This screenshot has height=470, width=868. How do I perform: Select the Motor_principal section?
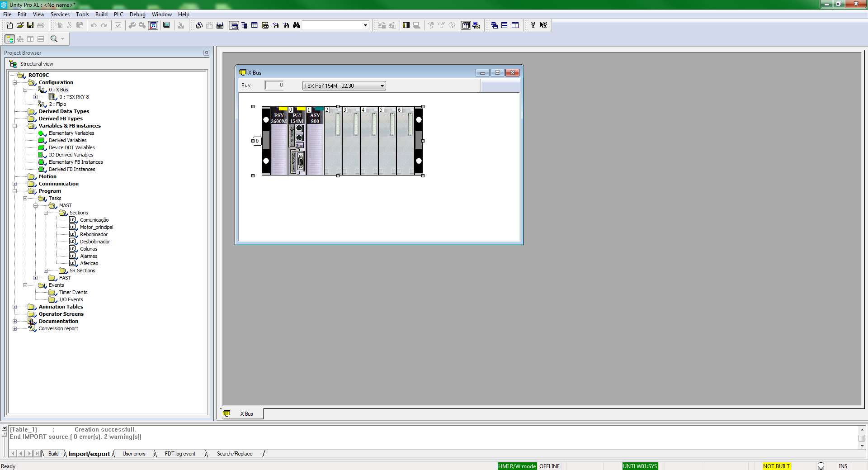[x=96, y=228]
